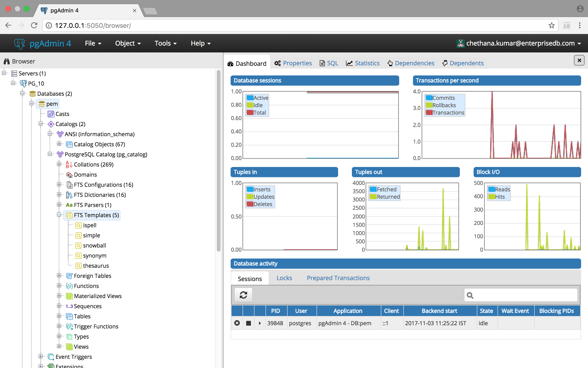The height and width of the screenshot is (368, 588).
Task: Switch to the Statistics tab
Action: pos(362,63)
